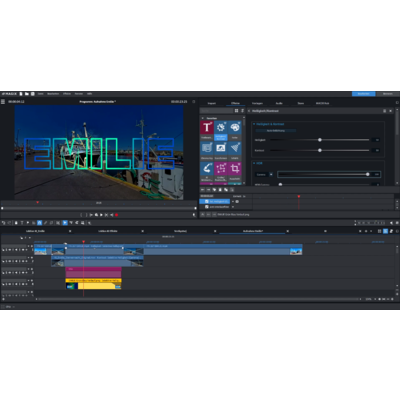Adjust the Gamma slider handle
Screen dimensions: 400x400
click(x=368, y=174)
